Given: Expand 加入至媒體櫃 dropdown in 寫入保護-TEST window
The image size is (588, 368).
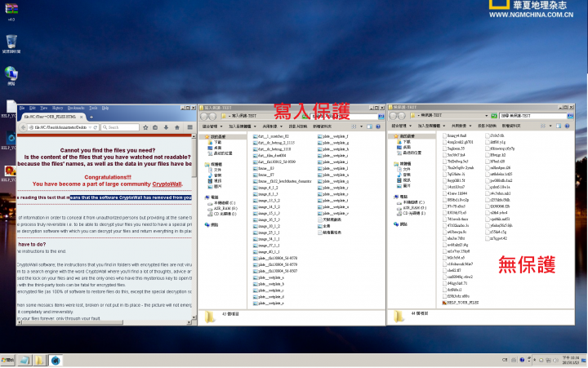Looking at the screenshot, I should click(x=243, y=126).
